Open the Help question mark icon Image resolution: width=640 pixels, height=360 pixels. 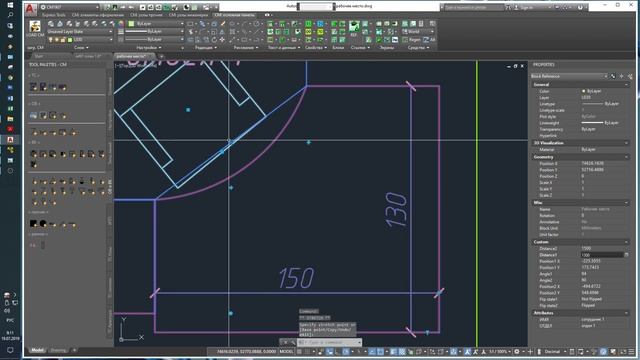click(580, 7)
